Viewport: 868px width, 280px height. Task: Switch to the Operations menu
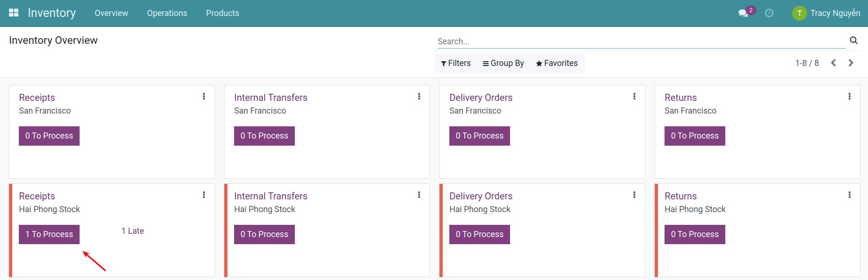167,13
